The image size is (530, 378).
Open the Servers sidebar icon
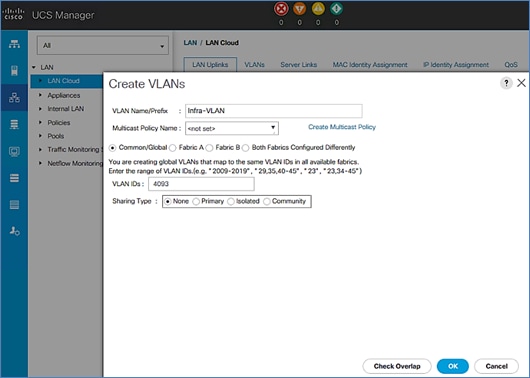click(x=14, y=71)
